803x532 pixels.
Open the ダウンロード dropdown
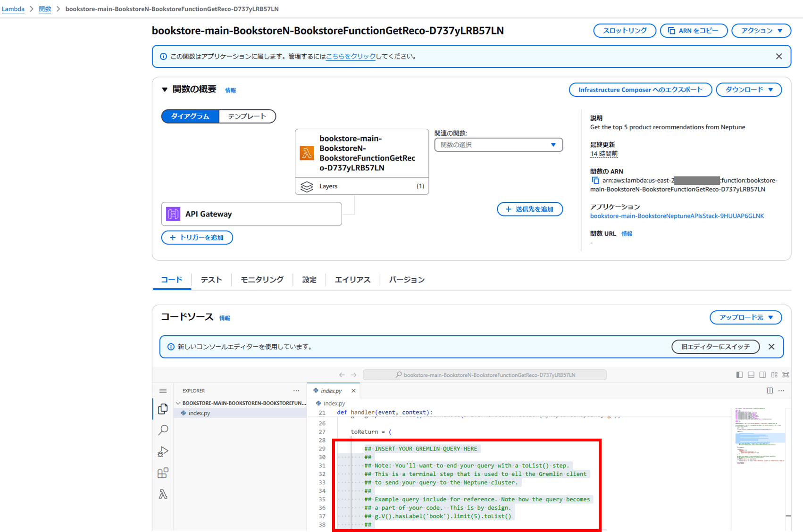[x=749, y=90]
